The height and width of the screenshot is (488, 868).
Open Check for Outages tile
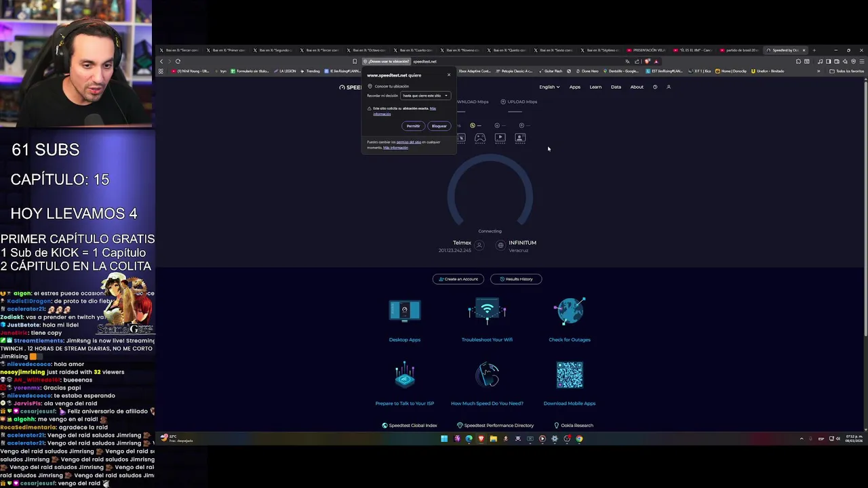570,321
